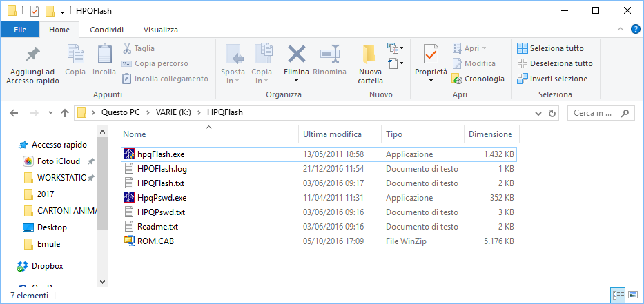
Task: Switch to details view icon in status bar
Action: point(618,295)
